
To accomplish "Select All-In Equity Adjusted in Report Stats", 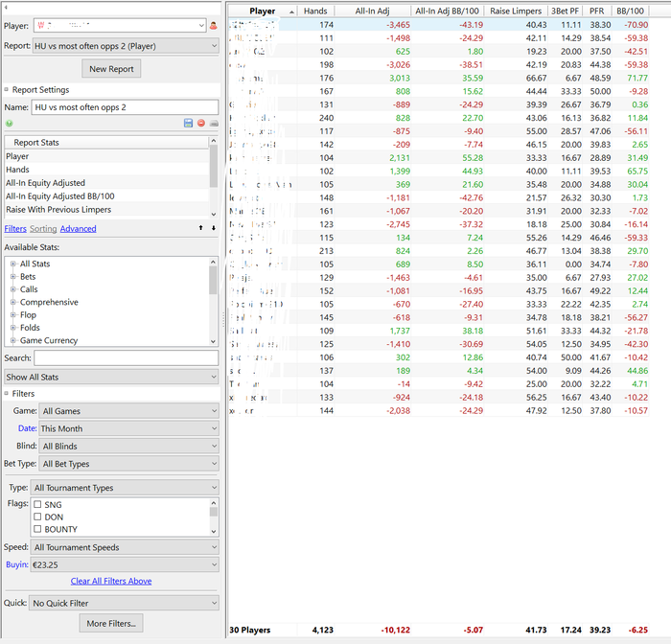I will [x=106, y=183].
